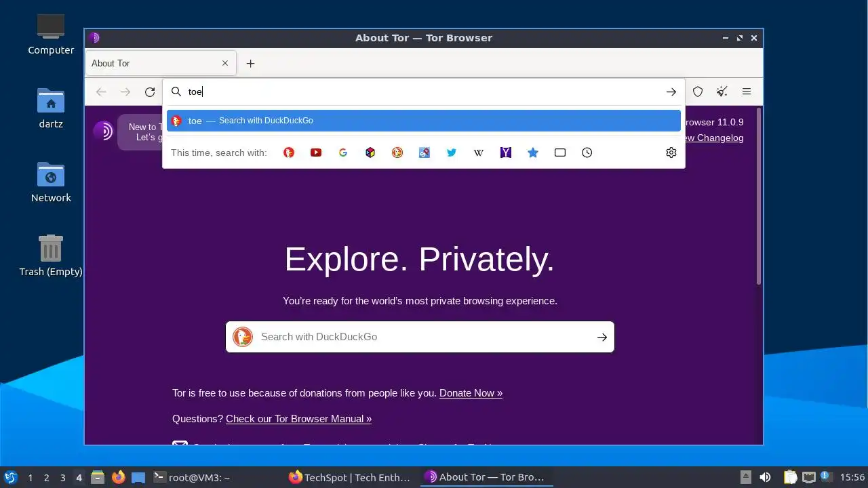The width and height of the screenshot is (868, 488).
Task: Submit page search with arrow button
Action: (601, 337)
